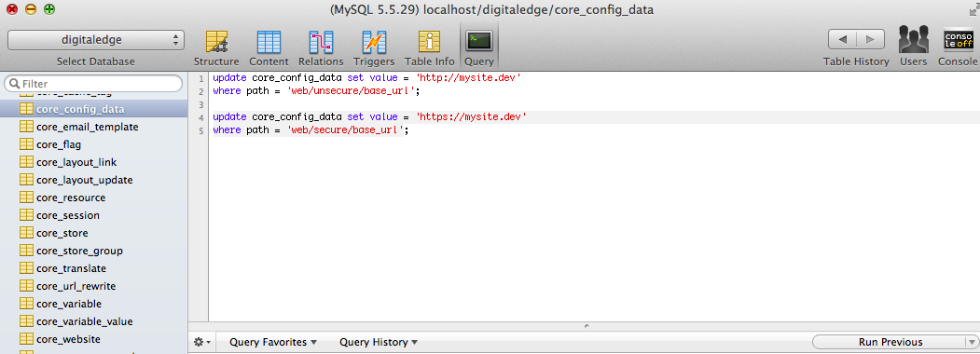The image size is (980, 354).
Task: Click the magnifier icon in Filter field
Action: tap(14, 84)
